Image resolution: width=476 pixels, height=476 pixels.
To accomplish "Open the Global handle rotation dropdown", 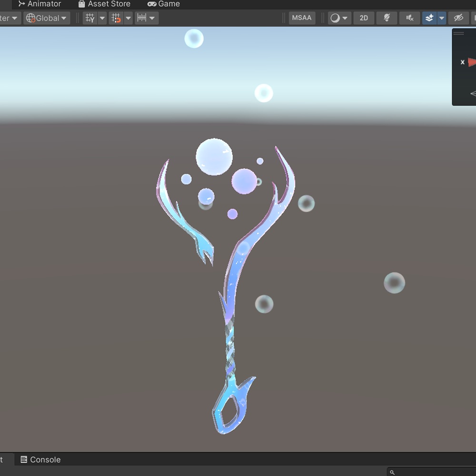I will 47,18.
